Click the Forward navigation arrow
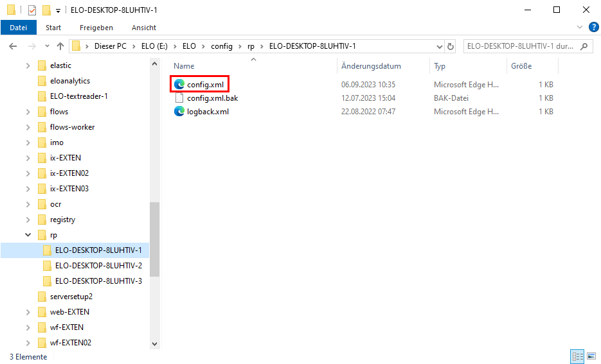 (x=31, y=46)
